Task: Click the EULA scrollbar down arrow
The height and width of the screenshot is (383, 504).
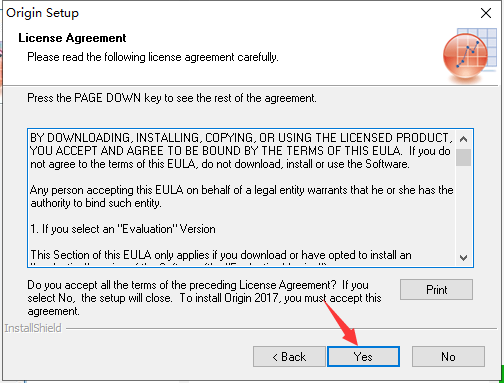Action: point(463,257)
